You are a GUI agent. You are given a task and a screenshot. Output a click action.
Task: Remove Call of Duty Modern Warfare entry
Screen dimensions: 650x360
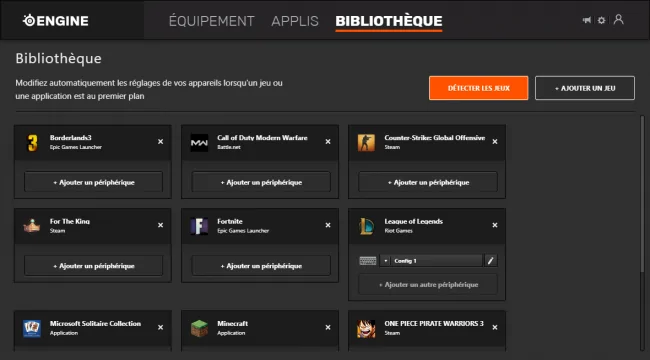coord(328,142)
